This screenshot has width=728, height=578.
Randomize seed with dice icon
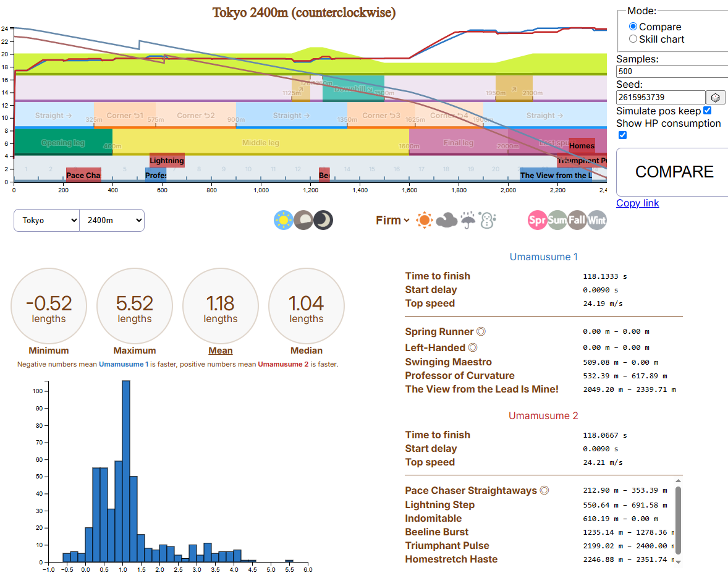click(716, 98)
